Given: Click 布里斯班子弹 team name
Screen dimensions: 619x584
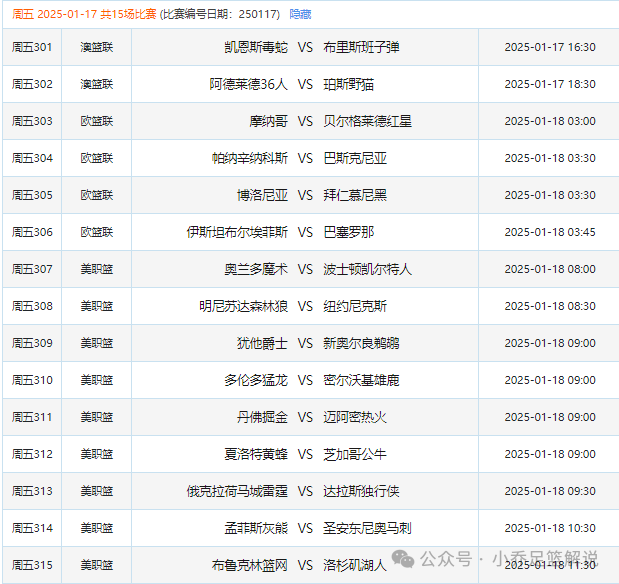Looking at the screenshot, I should (x=361, y=47).
